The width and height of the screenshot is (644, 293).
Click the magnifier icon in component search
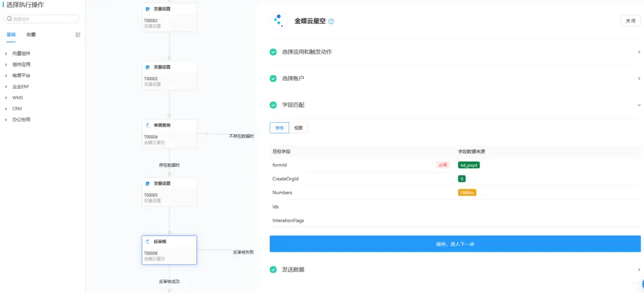pos(9,19)
